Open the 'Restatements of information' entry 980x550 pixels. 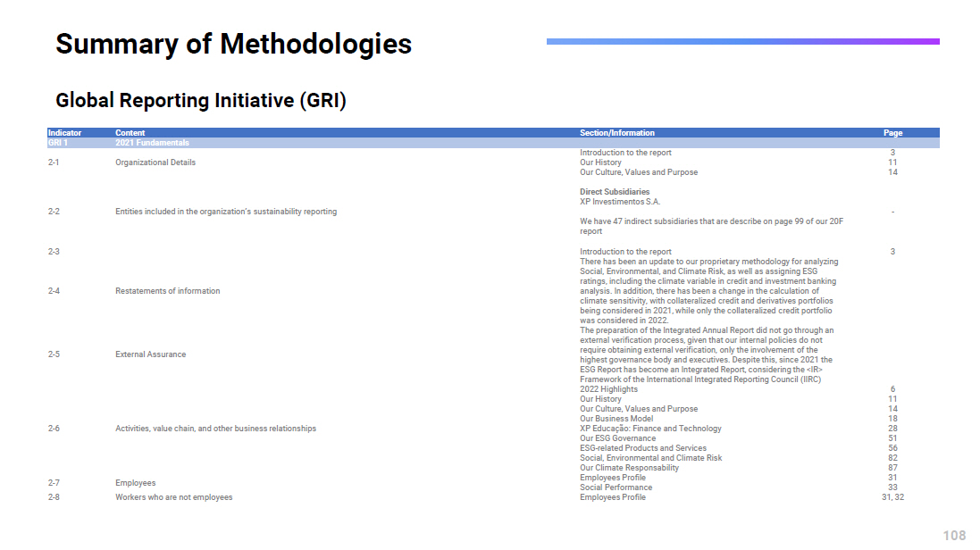point(167,291)
